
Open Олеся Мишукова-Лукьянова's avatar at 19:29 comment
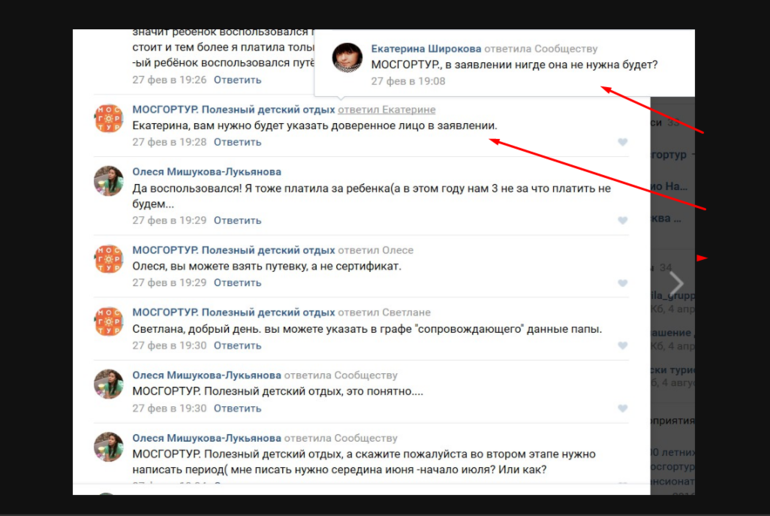[x=109, y=181]
